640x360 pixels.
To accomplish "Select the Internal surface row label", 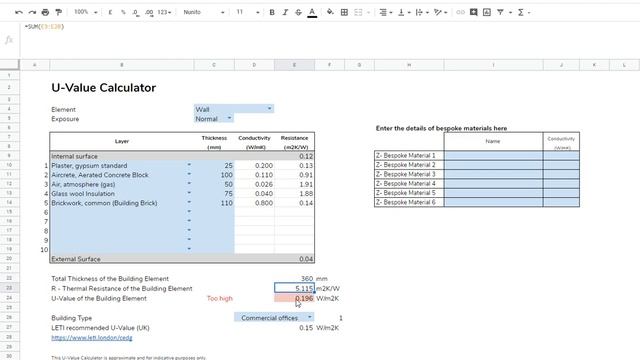I will click(x=74, y=156).
